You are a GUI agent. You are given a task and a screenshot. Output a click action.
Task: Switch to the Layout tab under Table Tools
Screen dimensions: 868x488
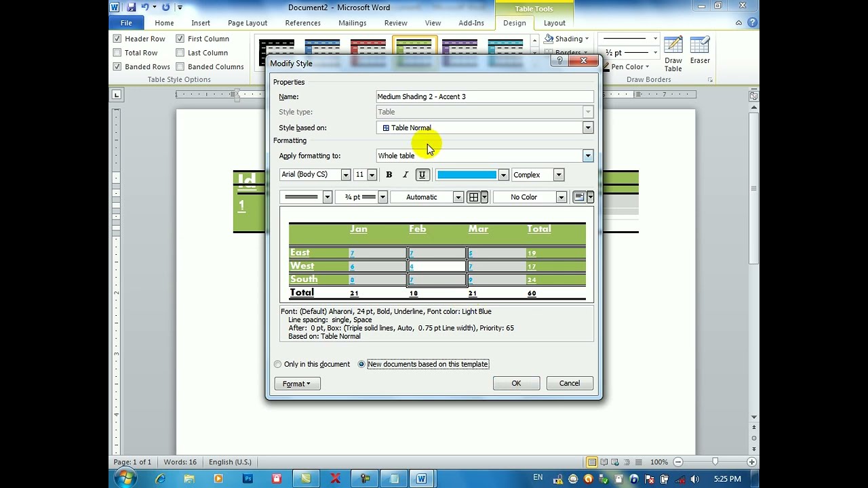(554, 23)
